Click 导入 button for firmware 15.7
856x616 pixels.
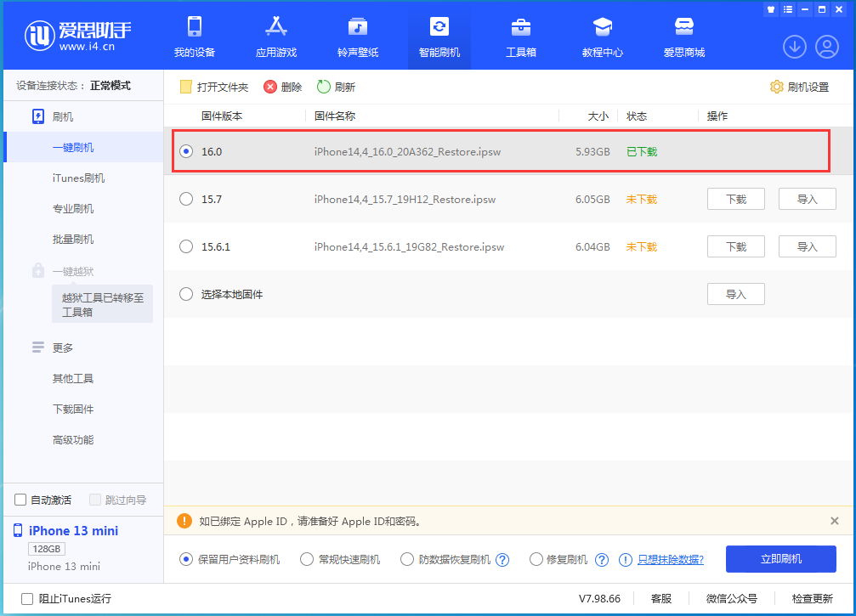click(807, 199)
